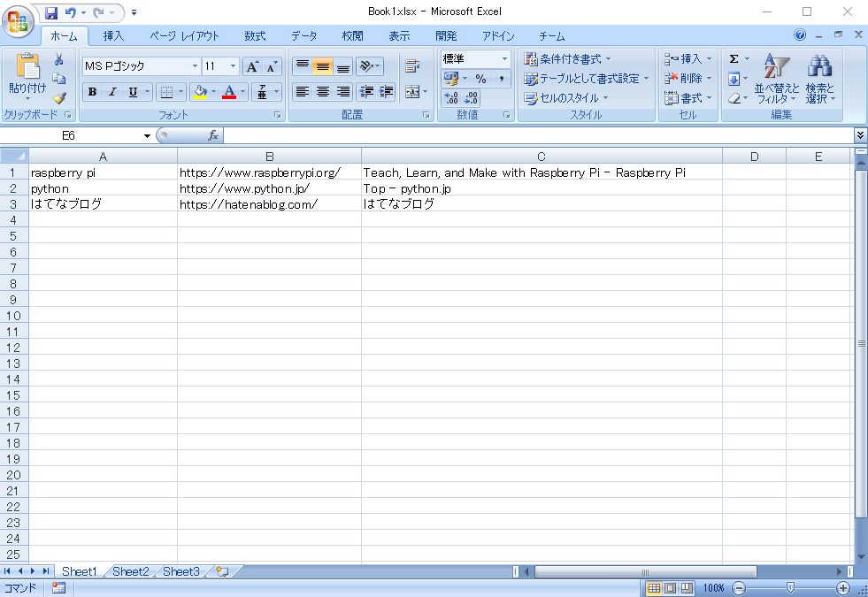Click the insert function fx button
The height and width of the screenshot is (597, 868).
pyautogui.click(x=213, y=135)
